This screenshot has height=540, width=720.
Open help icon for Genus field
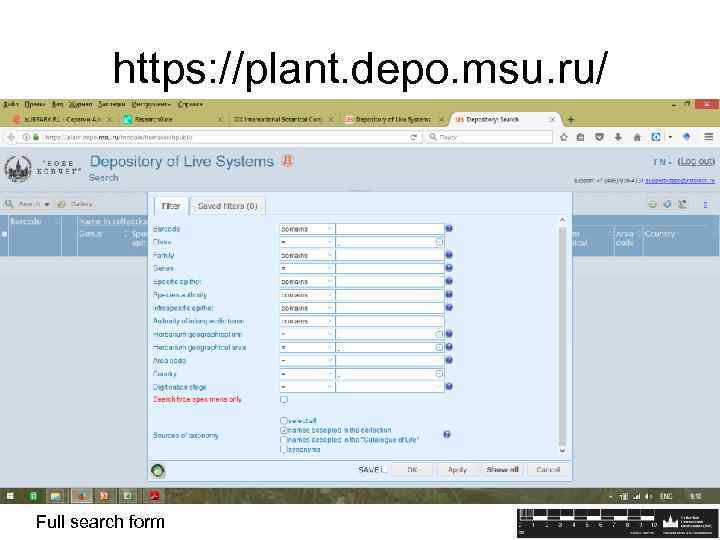tap(449, 268)
